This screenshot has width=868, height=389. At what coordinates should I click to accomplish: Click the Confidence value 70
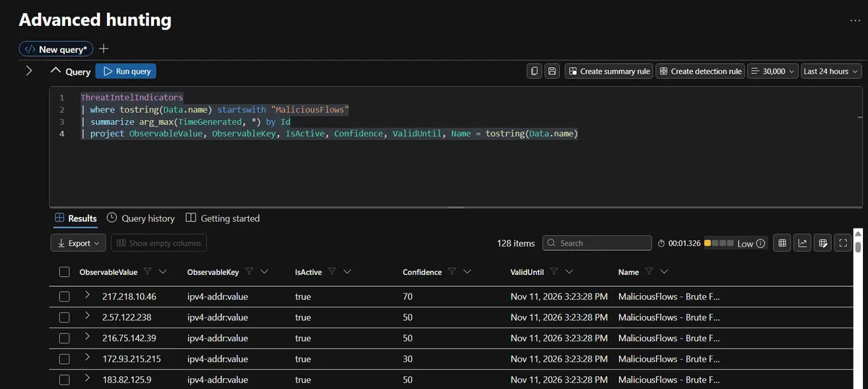tap(408, 296)
